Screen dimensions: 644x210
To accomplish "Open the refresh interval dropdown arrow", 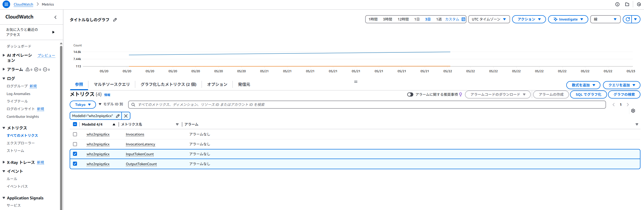I will (636, 19).
